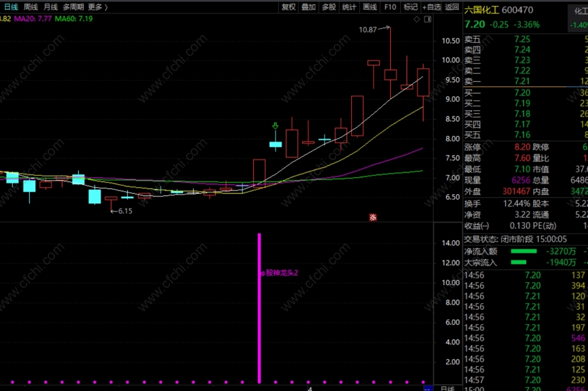Click the 换手 turnover value 12.44%
The height and width of the screenshot is (391, 588).
517,204
